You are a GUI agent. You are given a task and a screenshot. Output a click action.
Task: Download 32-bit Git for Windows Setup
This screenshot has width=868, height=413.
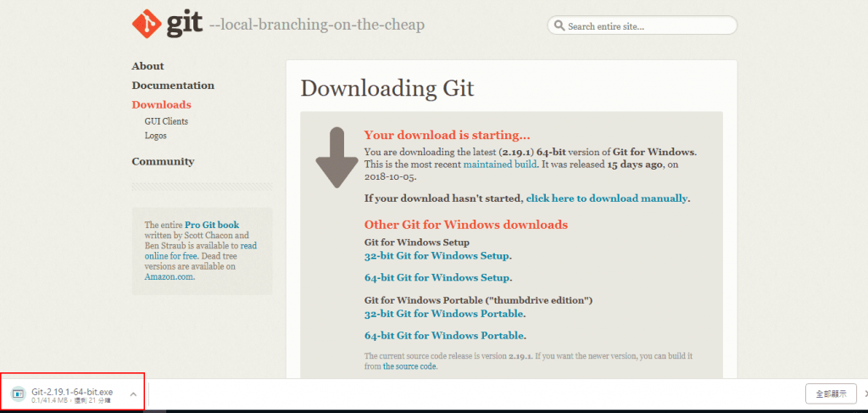point(437,256)
